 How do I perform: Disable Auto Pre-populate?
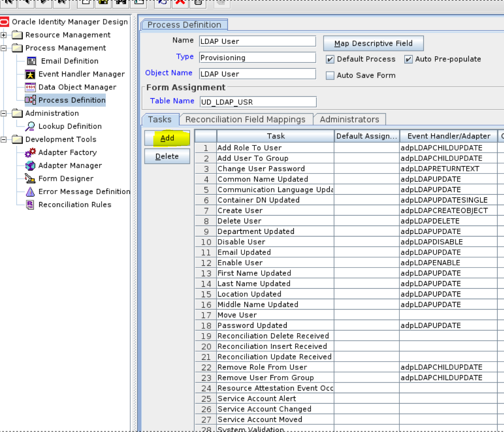click(x=409, y=59)
